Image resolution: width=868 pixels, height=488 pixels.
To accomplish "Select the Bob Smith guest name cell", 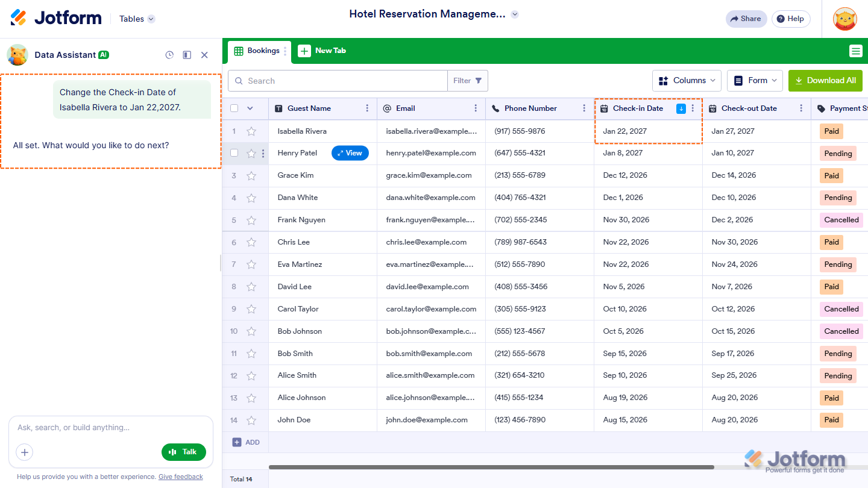I will point(322,354).
